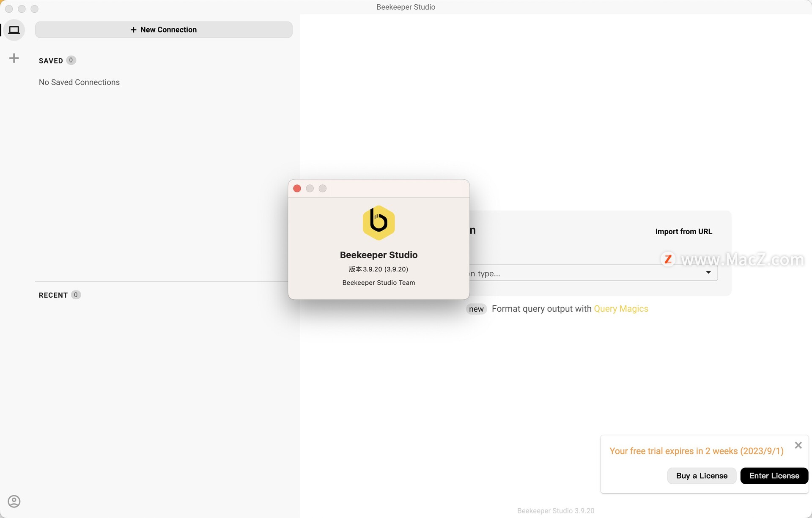812x518 pixels.
Task: Click the Enter License button
Action: point(774,476)
